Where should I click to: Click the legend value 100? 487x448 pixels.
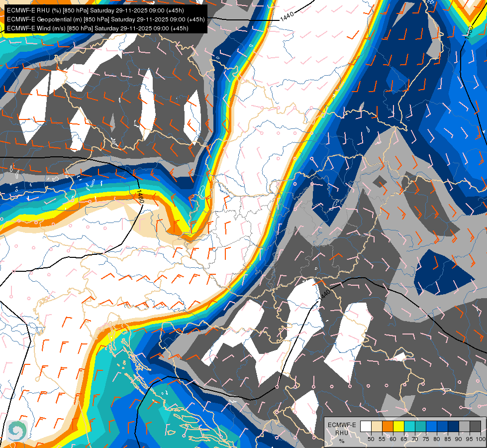(x=480, y=439)
